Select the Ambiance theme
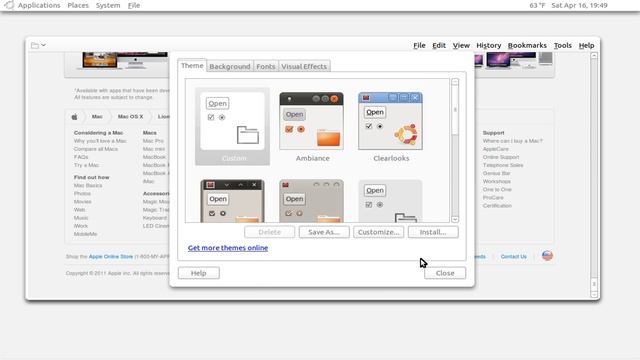640x360 pixels. (312, 127)
